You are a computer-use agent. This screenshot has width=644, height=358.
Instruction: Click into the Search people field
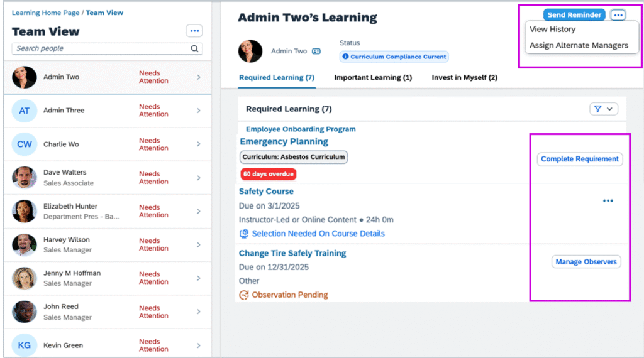(101, 48)
